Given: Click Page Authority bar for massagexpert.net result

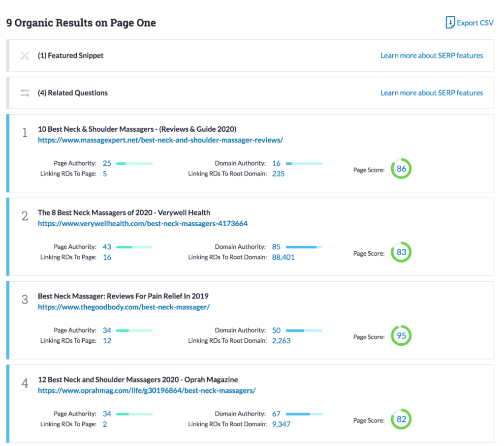Looking at the screenshot, I should pos(134,163).
